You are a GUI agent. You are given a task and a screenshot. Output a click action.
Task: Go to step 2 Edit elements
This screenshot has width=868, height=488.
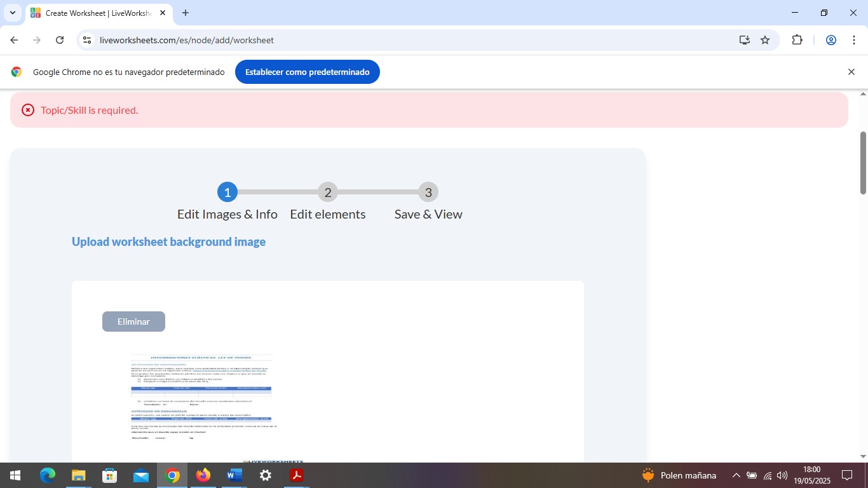(x=327, y=192)
